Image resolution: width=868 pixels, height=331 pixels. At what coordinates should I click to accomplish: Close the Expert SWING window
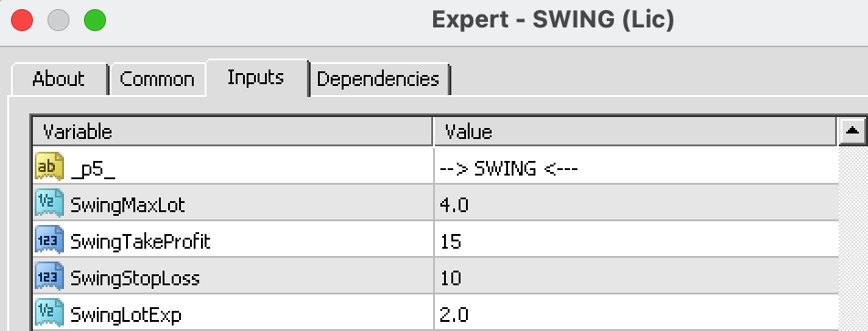[x=22, y=20]
